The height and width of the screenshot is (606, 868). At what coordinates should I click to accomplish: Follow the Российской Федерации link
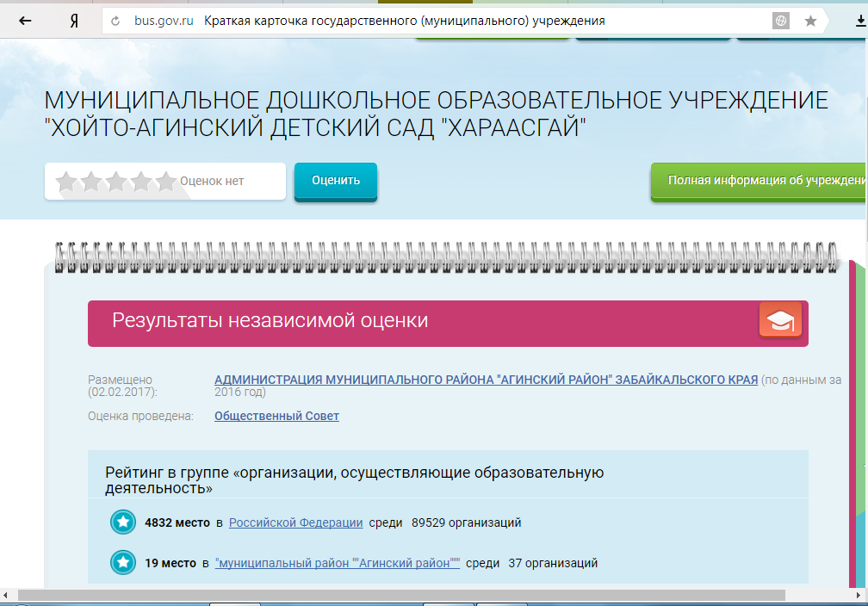click(x=295, y=523)
